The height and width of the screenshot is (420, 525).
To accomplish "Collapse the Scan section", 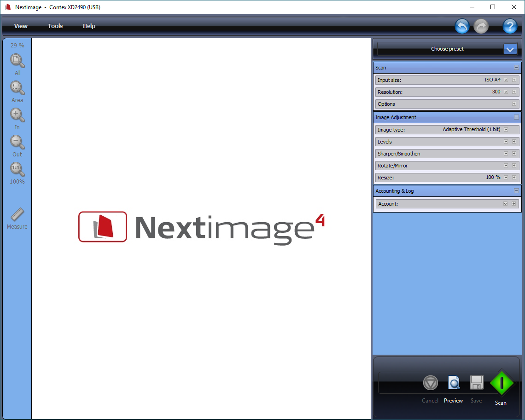I will pyautogui.click(x=516, y=68).
